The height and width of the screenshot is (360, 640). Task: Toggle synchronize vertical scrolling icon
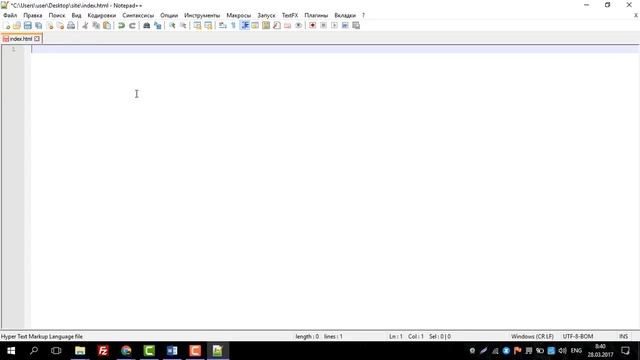tap(197, 25)
